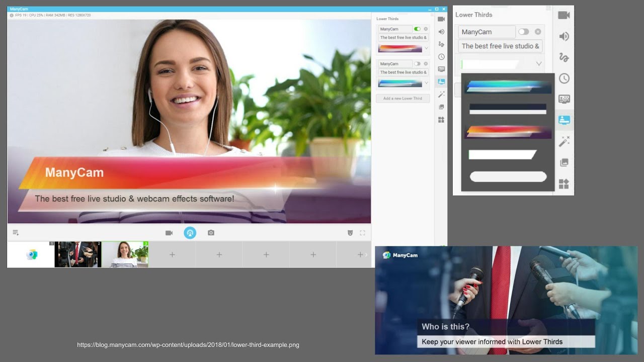Remove the second lower third entry

[x=426, y=64]
